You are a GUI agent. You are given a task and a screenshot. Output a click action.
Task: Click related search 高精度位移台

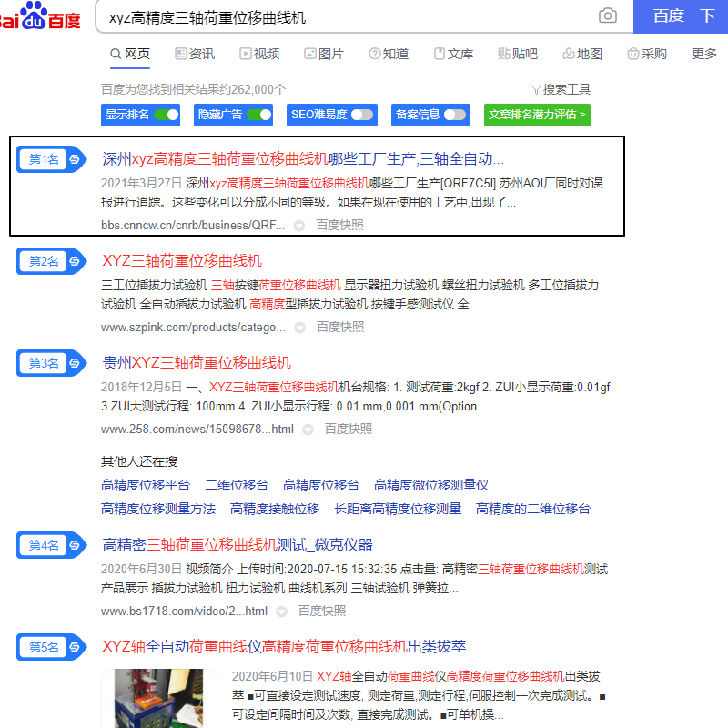point(321,485)
